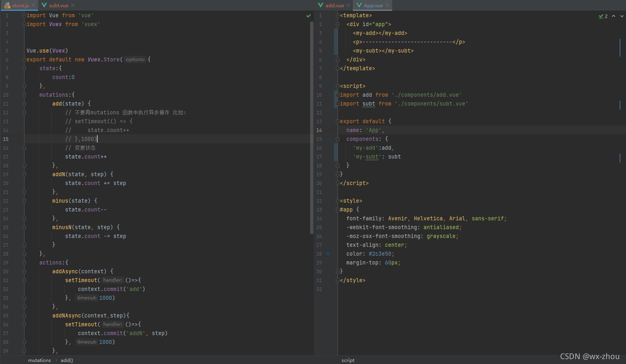Fold the div id="app" element
The height and width of the screenshot is (364, 626).
pos(338,24)
